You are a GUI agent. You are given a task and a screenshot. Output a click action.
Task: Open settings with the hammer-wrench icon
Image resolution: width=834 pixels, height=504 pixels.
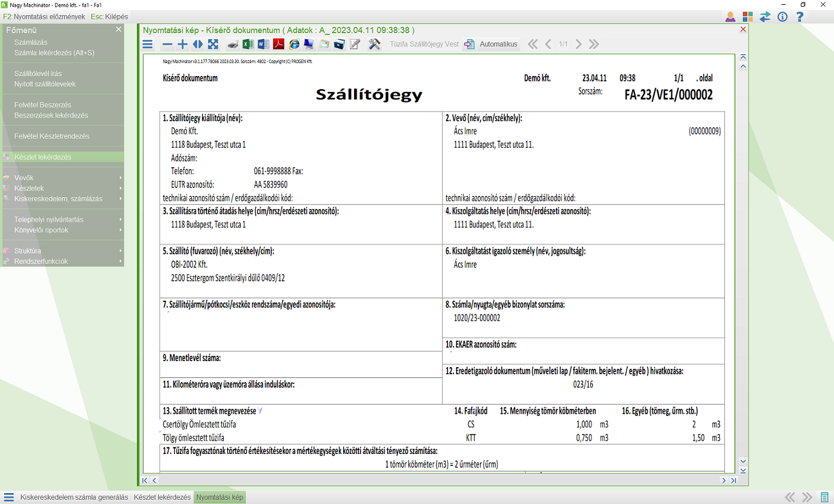click(374, 44)
